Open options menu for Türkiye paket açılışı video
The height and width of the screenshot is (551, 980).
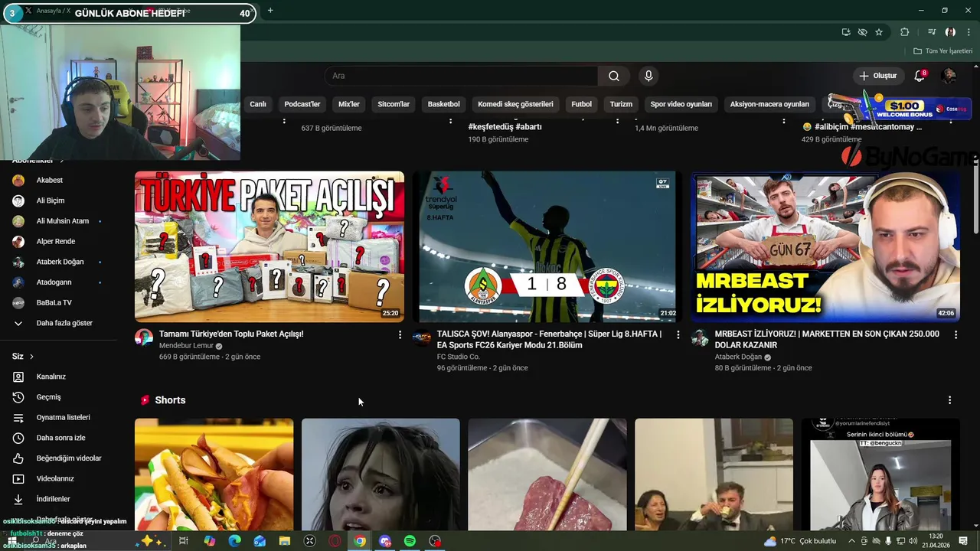point(400,334)
